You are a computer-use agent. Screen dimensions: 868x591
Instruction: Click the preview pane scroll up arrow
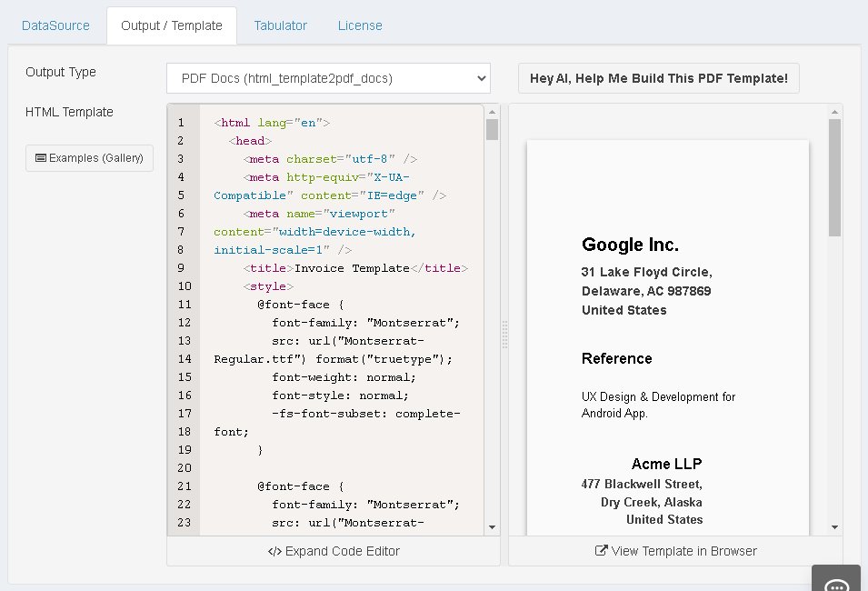834,112
